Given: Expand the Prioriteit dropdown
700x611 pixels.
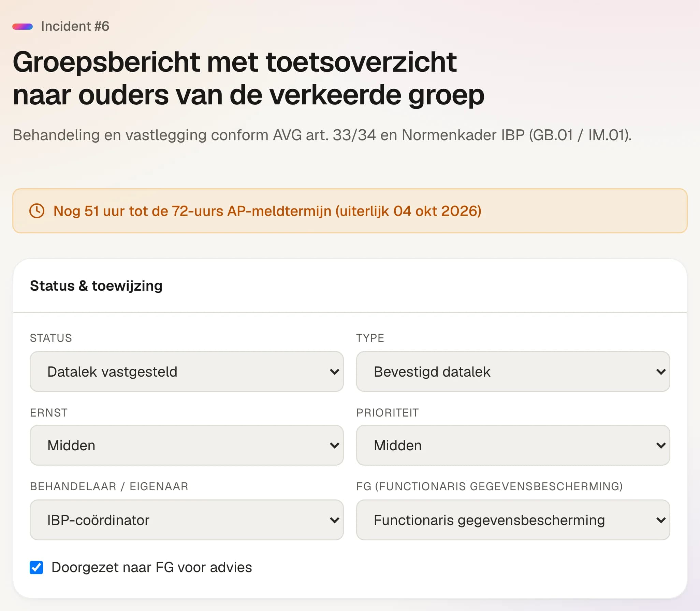Looking at the screenshot, I should (x=513, y=445).
